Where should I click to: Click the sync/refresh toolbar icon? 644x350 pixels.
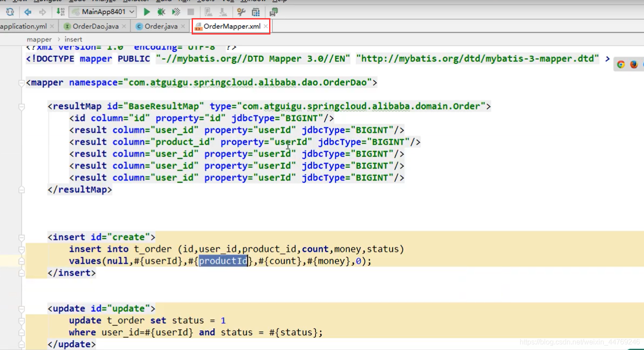(x=10, y=12)
